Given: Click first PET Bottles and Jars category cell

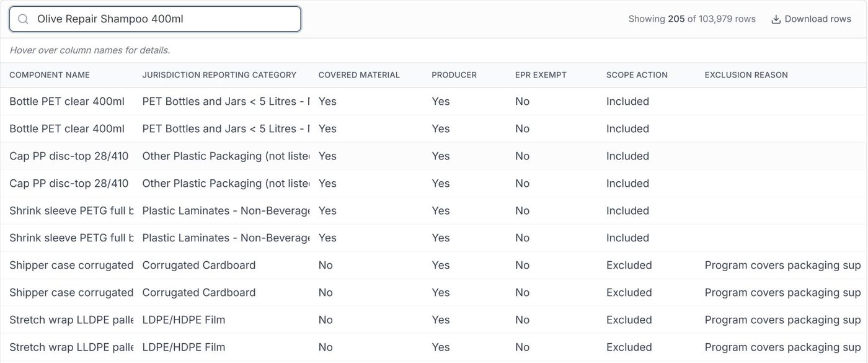Looking at the screenshot, I should tap(226, 102).
